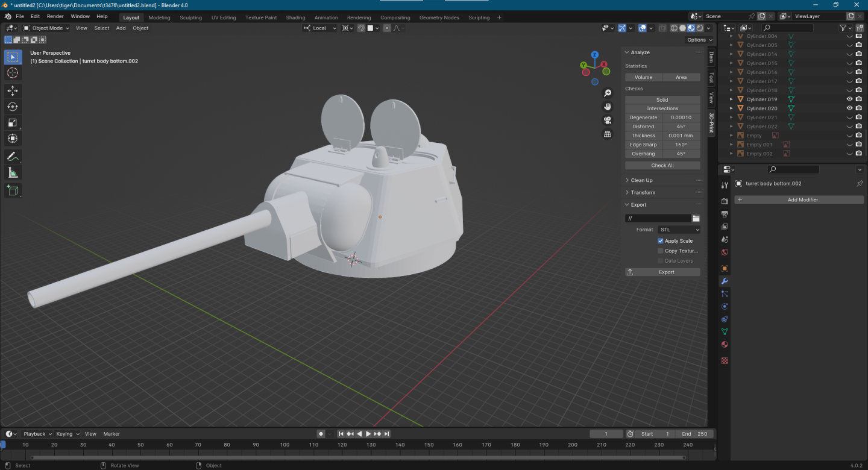This screenshot has height=470, width=868.
Task: Uncheck the Apply Scale checkbox
Action: pyautogui.click(x=661, y=241)
